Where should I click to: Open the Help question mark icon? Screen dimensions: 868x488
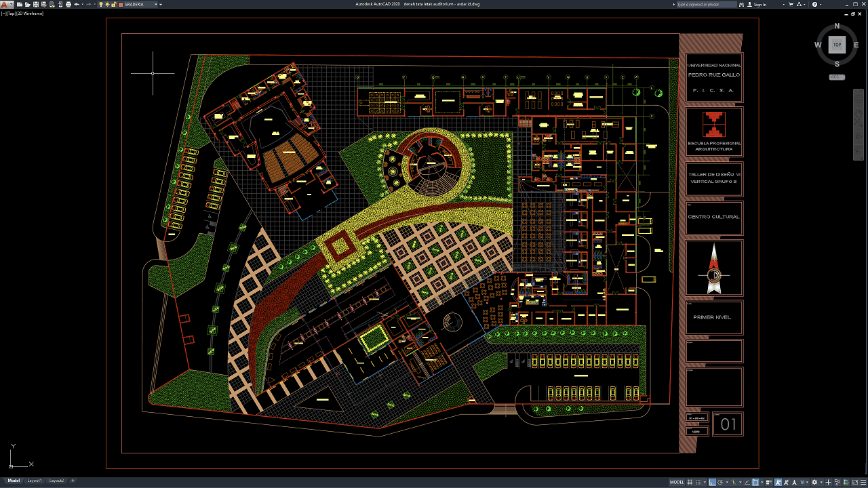(814, 4)
